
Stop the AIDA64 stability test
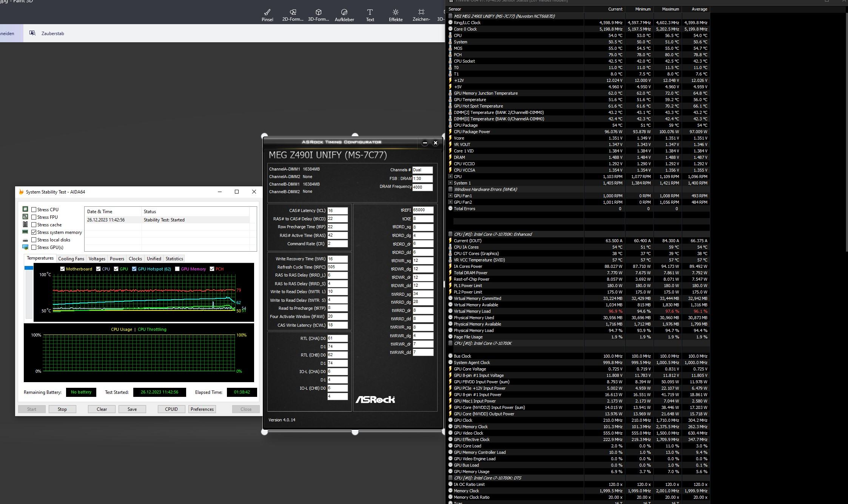62,409
